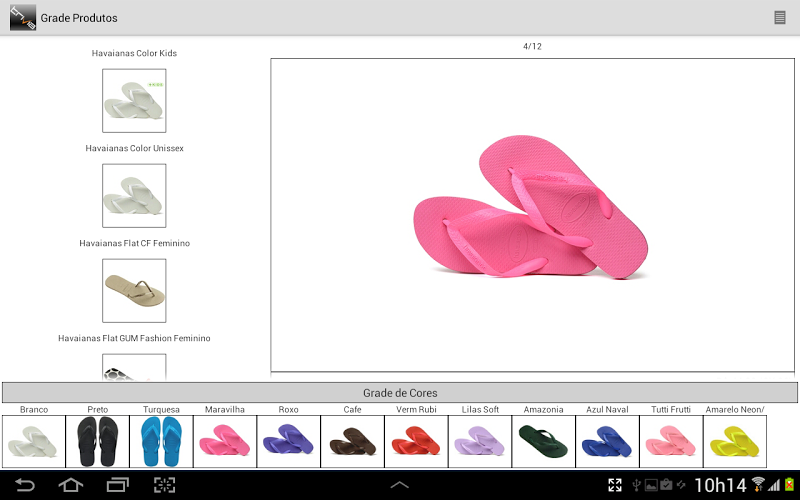Tap the Azul Naval blue swatch

608,441
